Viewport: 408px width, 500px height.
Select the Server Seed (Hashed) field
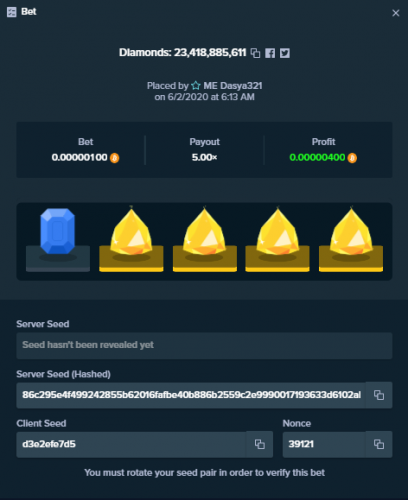click(x=191, y=395)
